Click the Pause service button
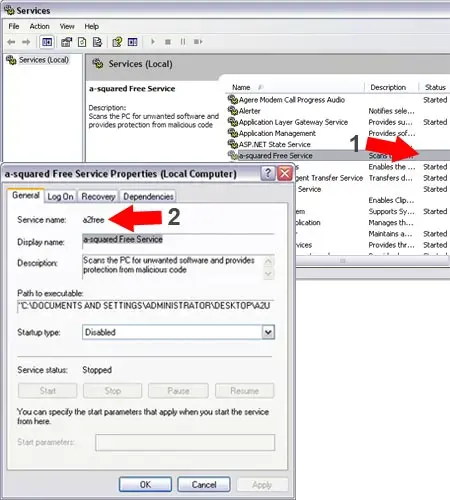 coord(178,391)
